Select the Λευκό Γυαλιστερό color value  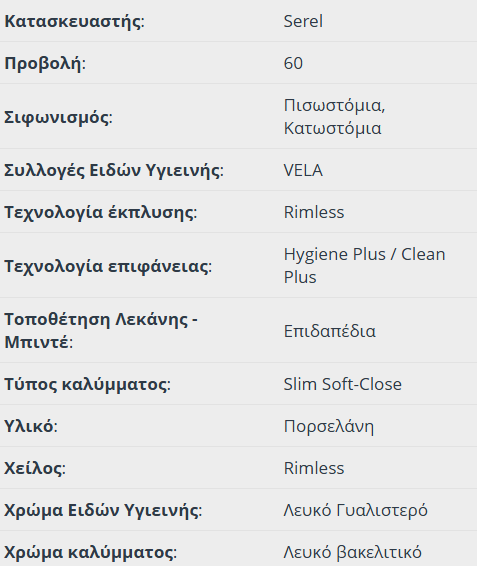pos(355,510)
